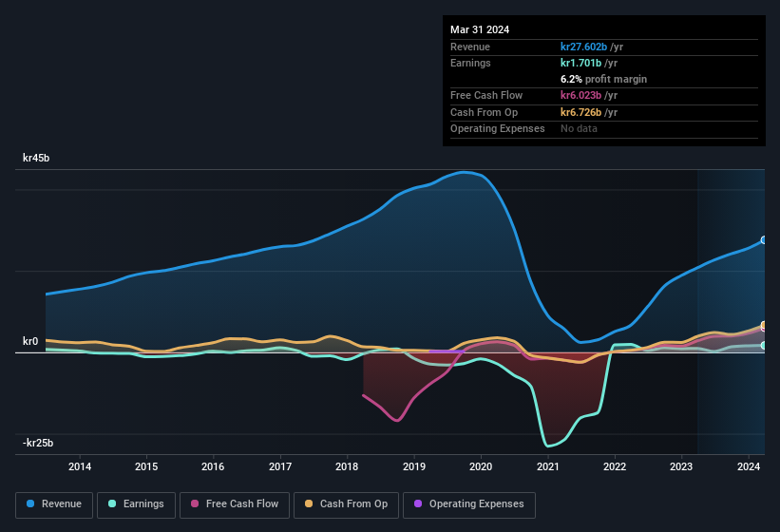Click the orange Cash From Op dot
This screenshot has width=780, height=532.
tap(310, 504)
